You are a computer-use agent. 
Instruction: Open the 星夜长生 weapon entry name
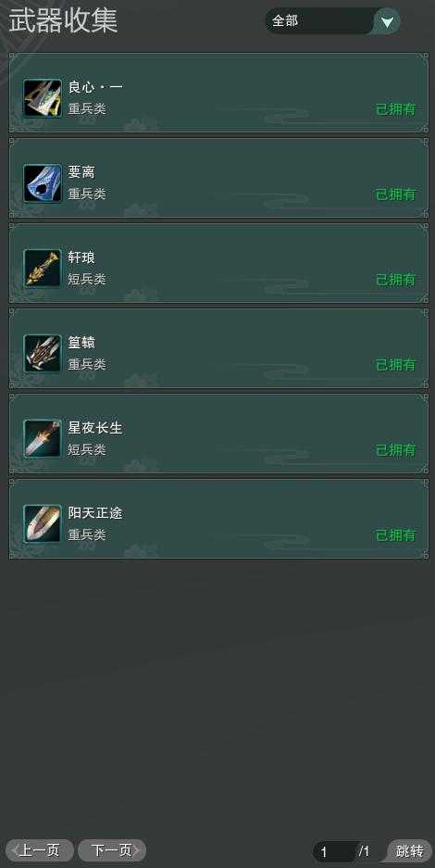pos(95,428)
